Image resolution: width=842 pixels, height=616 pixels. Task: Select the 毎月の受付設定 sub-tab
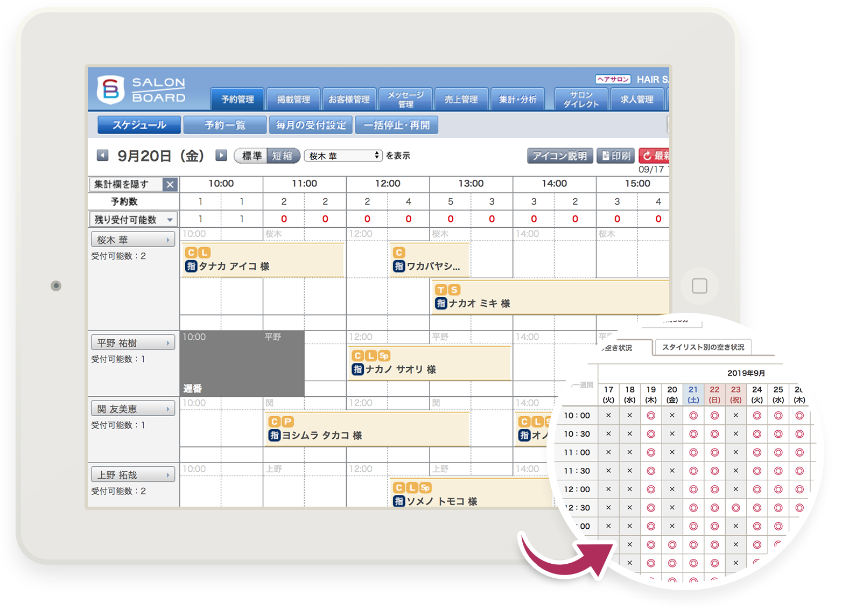pyautogui.click(x=311, y=125)
